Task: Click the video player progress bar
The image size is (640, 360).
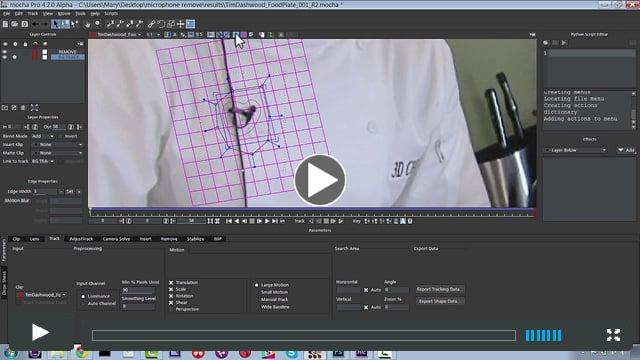Action: pos(304,336)
